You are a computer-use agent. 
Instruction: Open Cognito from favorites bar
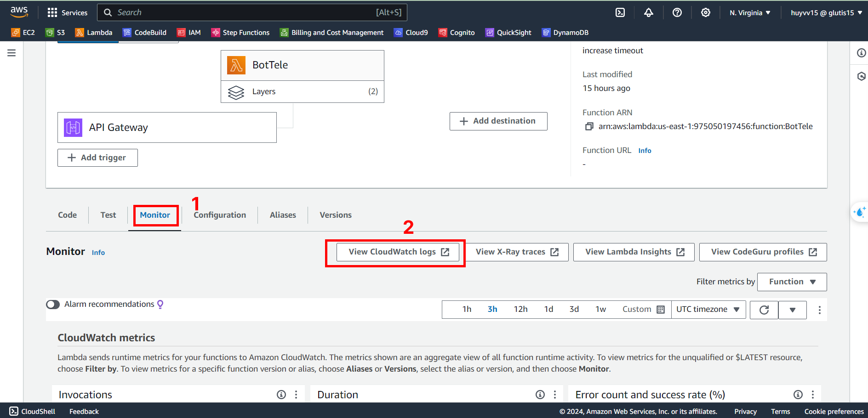tap(457, 33)
